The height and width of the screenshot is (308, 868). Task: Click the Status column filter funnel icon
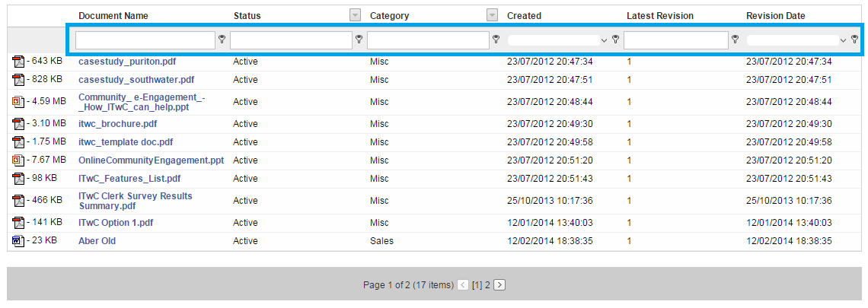click(x=359, y=40)
